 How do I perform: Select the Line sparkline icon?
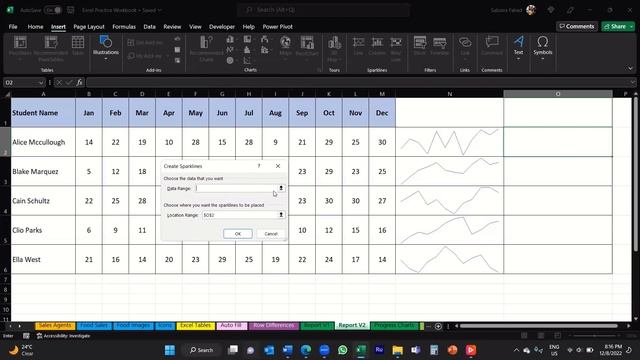[x=358, y=45]
